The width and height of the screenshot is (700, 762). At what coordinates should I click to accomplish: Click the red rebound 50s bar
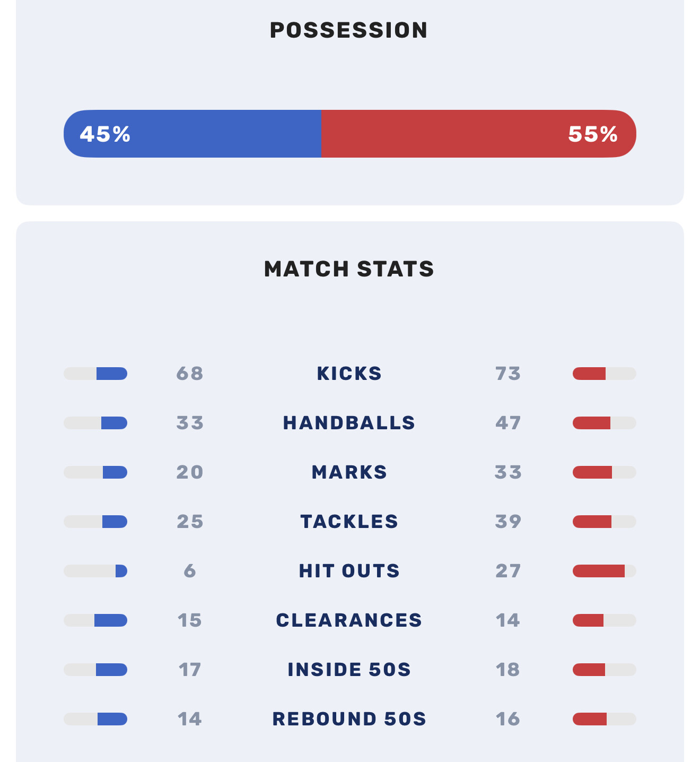pyautogui.click(x=590, y=719)
